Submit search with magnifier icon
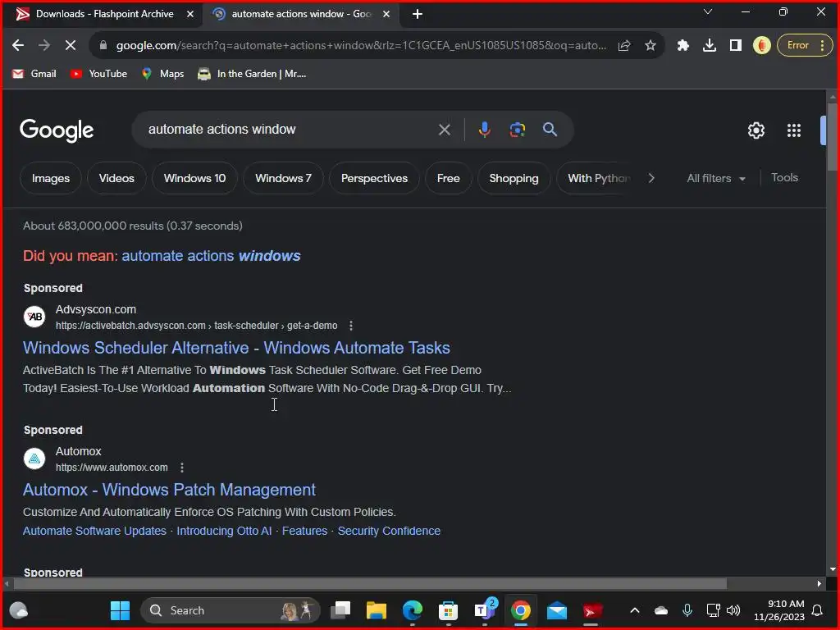The width and height of the screenshot is (840, 630). point(550,130)
